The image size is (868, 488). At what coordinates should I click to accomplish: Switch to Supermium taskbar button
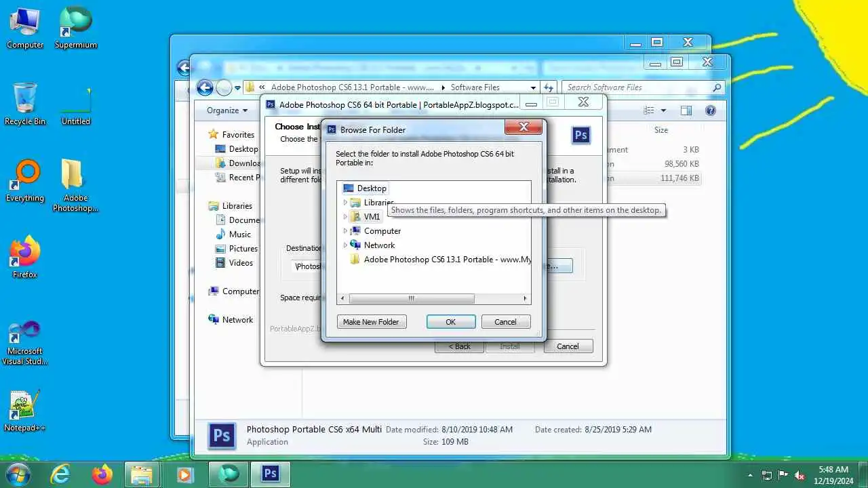(x=229, y=474)
